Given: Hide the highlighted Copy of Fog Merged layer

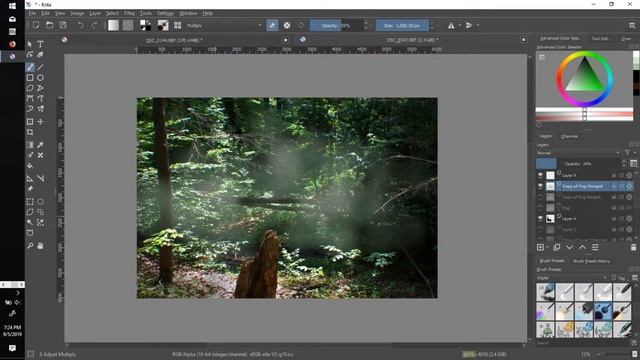Looking at the screenshot, I should (540, 186).
